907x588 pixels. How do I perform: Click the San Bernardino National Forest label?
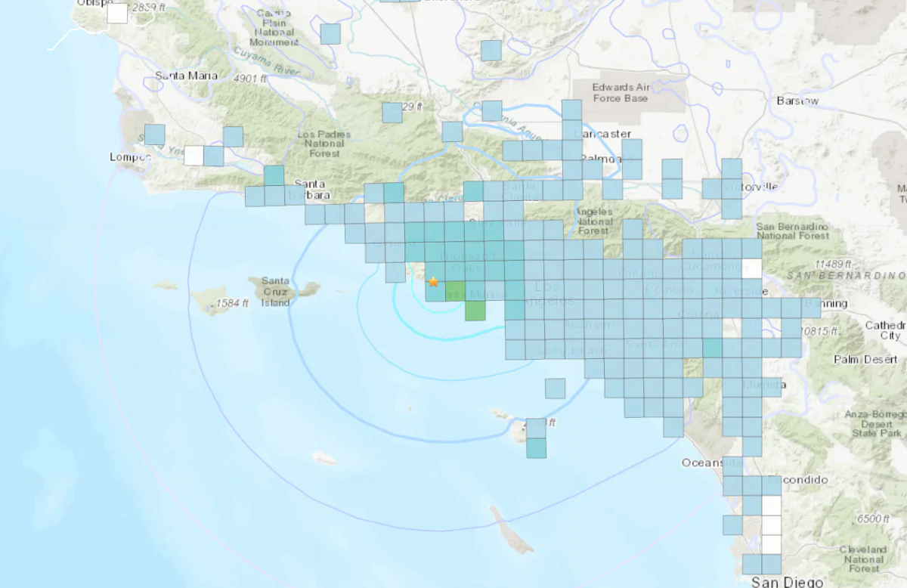point(792,231)
